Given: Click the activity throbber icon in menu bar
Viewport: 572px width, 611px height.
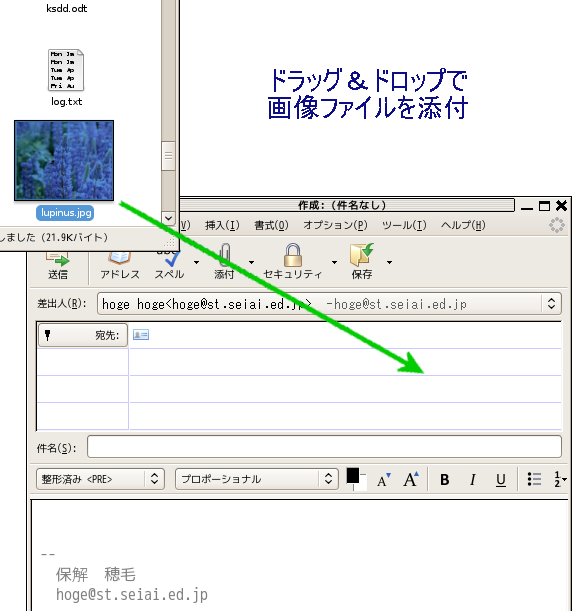Looking at the screenshot, I should click(x=557, y=225).
